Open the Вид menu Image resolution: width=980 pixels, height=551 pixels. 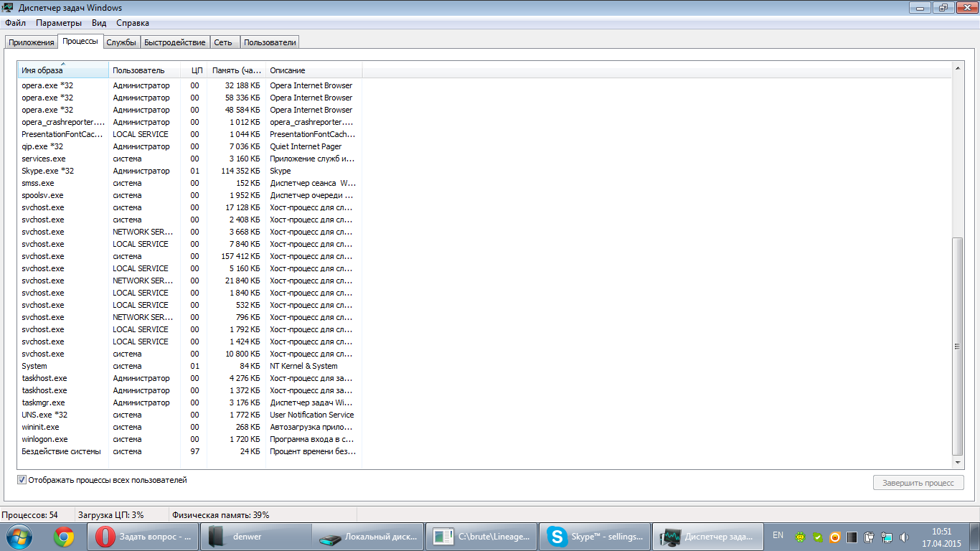point(99,23)
